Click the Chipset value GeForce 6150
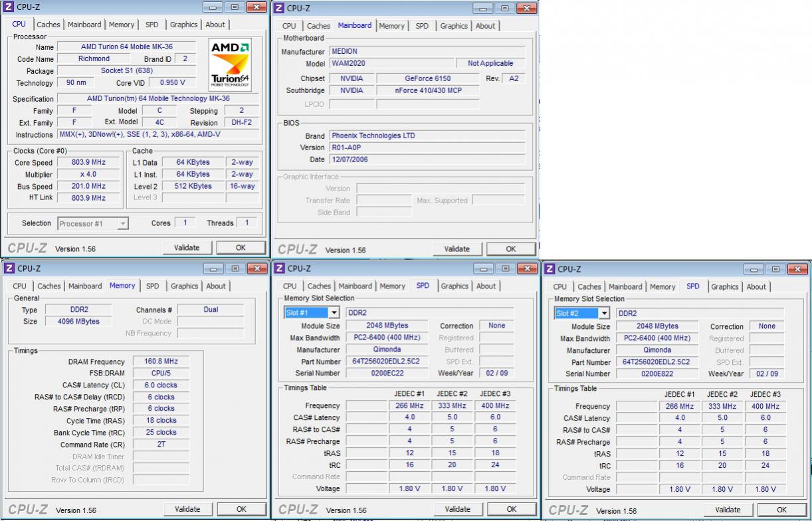The height and width of the screenshot is (521, 812). tap(428, 78)
